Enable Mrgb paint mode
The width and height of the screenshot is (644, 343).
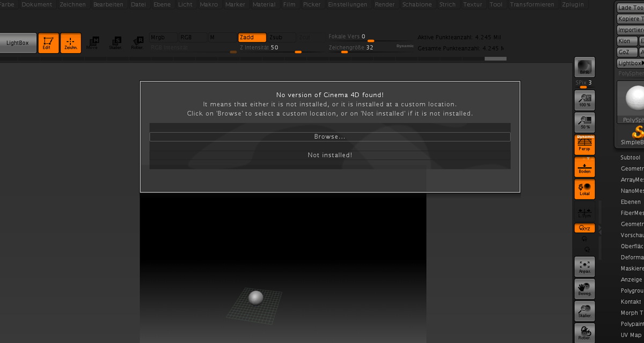coord(163,38)
